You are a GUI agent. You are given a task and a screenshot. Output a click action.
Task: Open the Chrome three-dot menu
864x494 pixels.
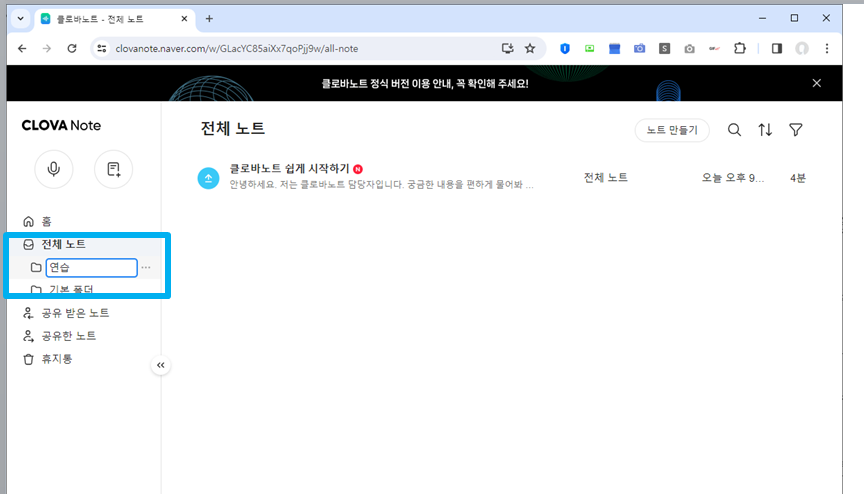827,48
